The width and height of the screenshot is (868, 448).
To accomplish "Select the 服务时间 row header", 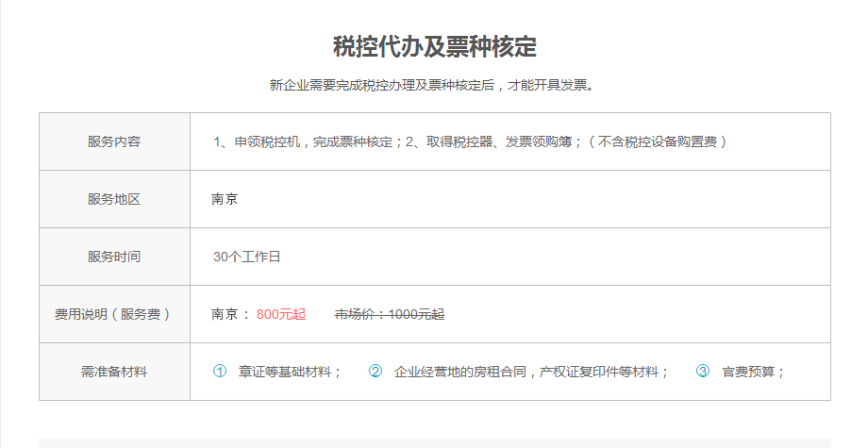I will pos(114,257).
